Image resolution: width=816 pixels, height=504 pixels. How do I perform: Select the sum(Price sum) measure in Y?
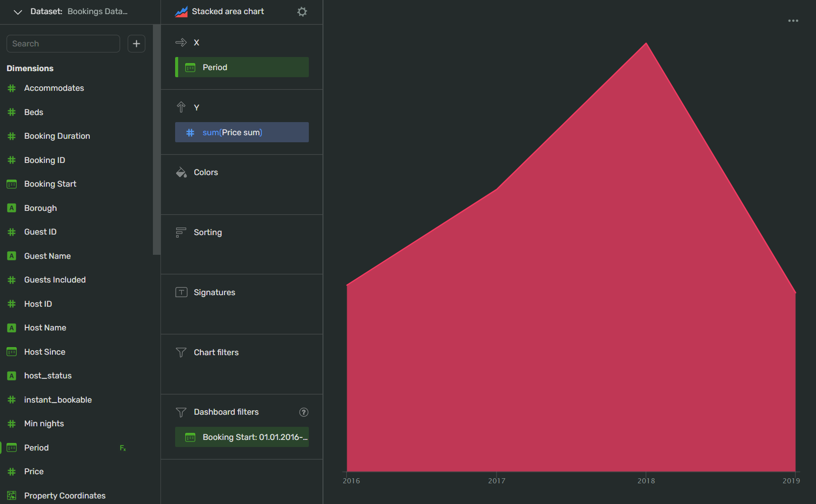242,132
